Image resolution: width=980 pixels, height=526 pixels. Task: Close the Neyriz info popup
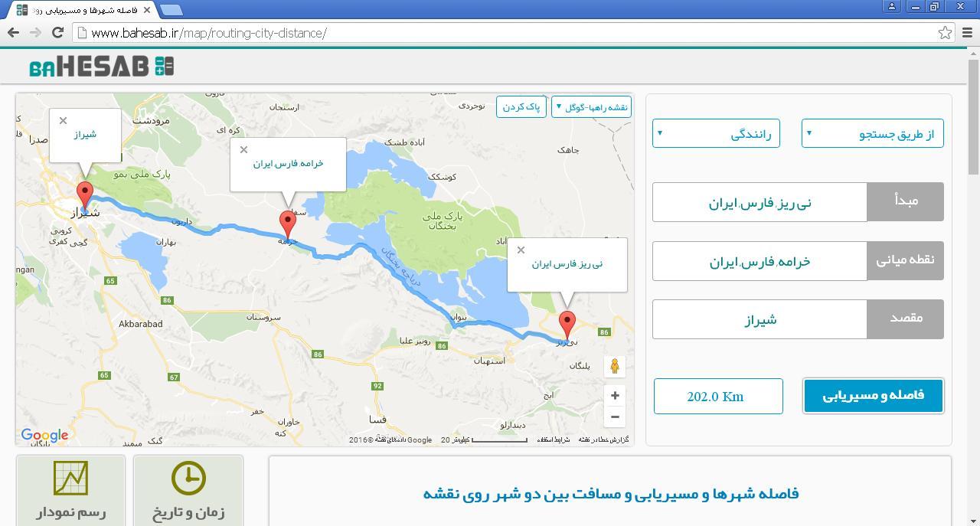(521, 250)
